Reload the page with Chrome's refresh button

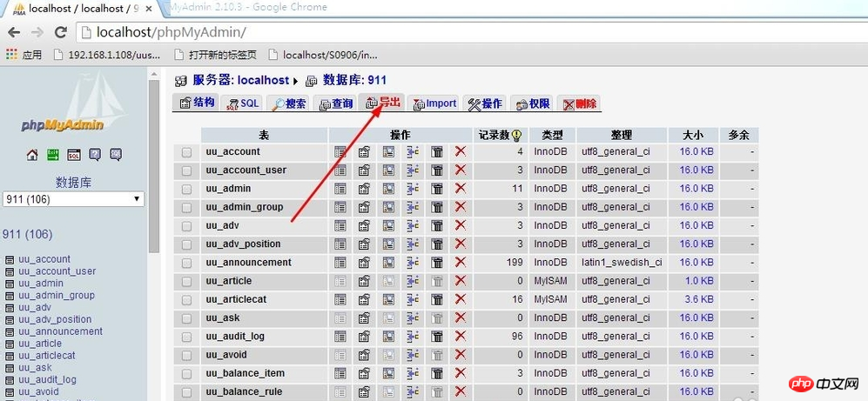tap(60, 32)
